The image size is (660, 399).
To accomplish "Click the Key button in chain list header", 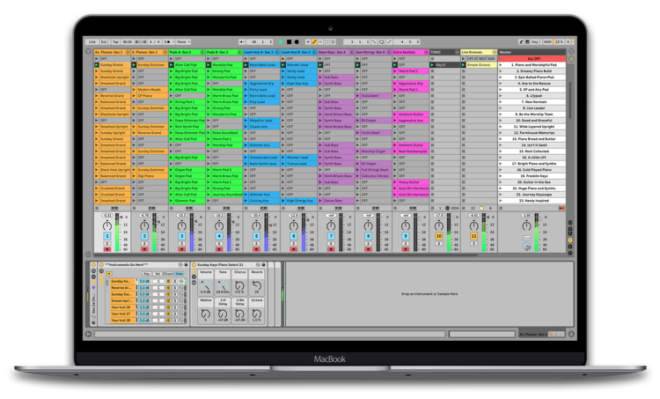I will point(147,274).
